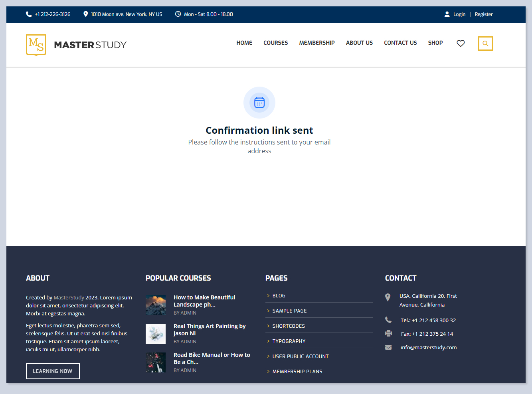The image size is (532, 394).
Task: Click the phone icon in top bar
Action: pos(29,14)
